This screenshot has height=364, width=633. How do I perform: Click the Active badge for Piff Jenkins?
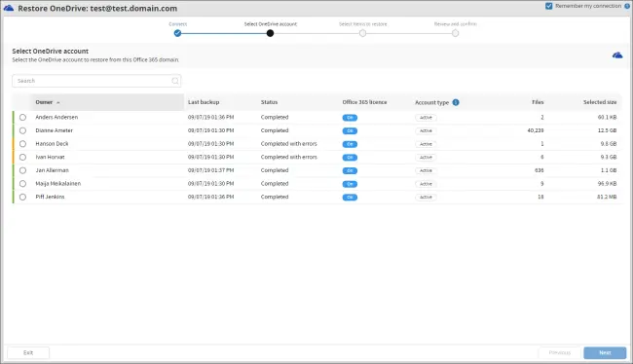[426, 198]
